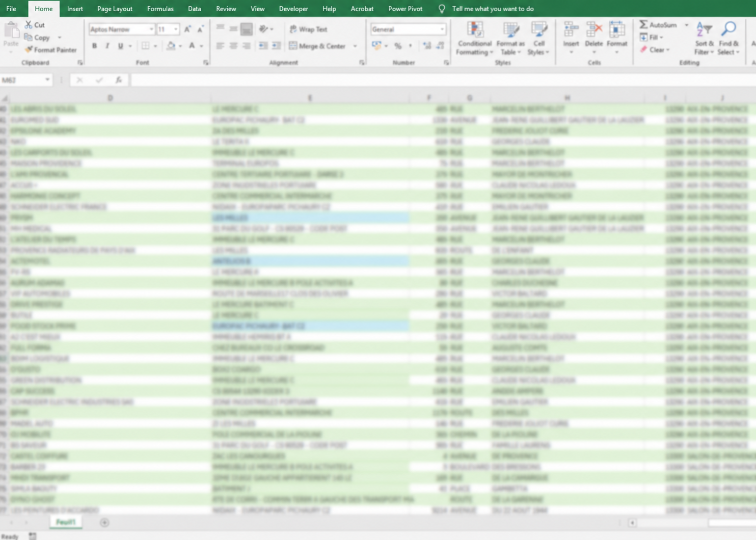756x540 pixels.
Task: Select the Feuil1 sheet tab
Action: tap(66, 522)
